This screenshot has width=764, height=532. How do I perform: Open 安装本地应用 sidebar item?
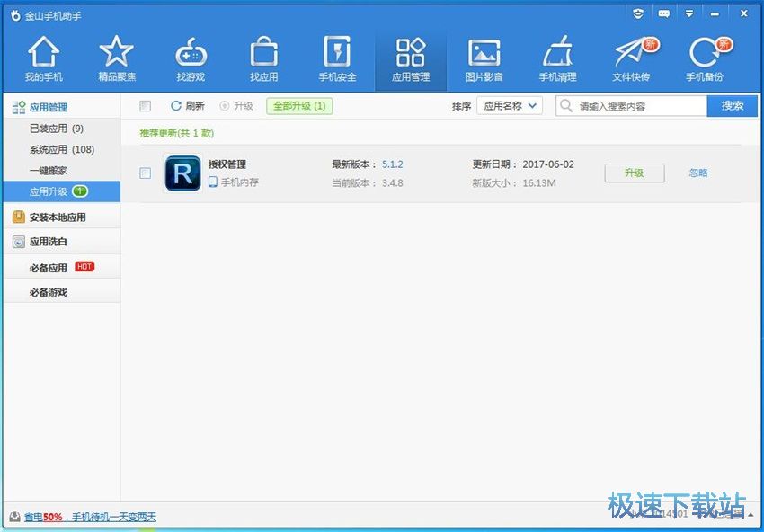click(x=61, y=217)
